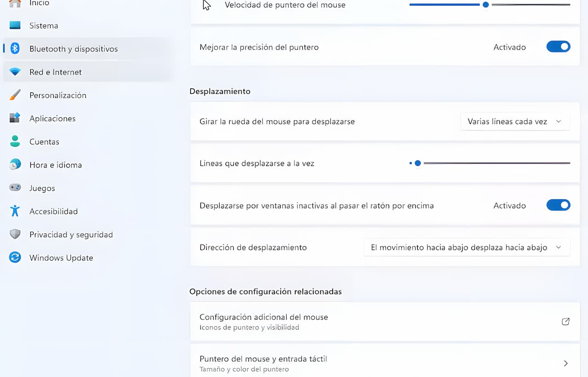
Task: Open the Varias líneas cada vez dropdown
Action: [x=515, y=122]
